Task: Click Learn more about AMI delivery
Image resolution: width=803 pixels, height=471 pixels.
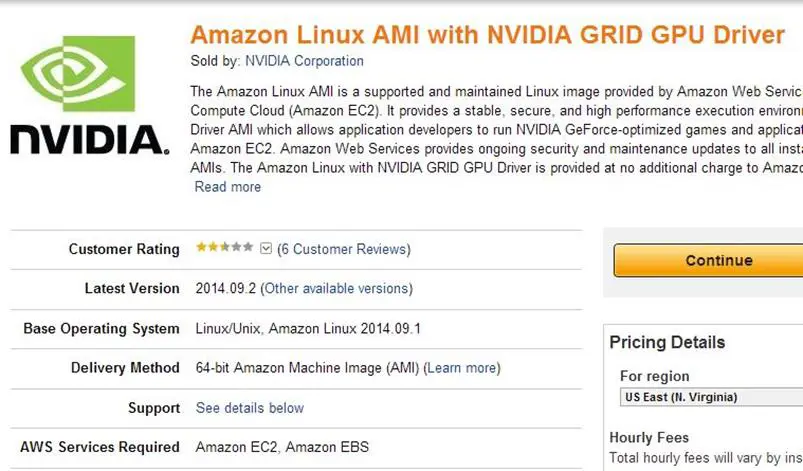Action: pos(463,368)
